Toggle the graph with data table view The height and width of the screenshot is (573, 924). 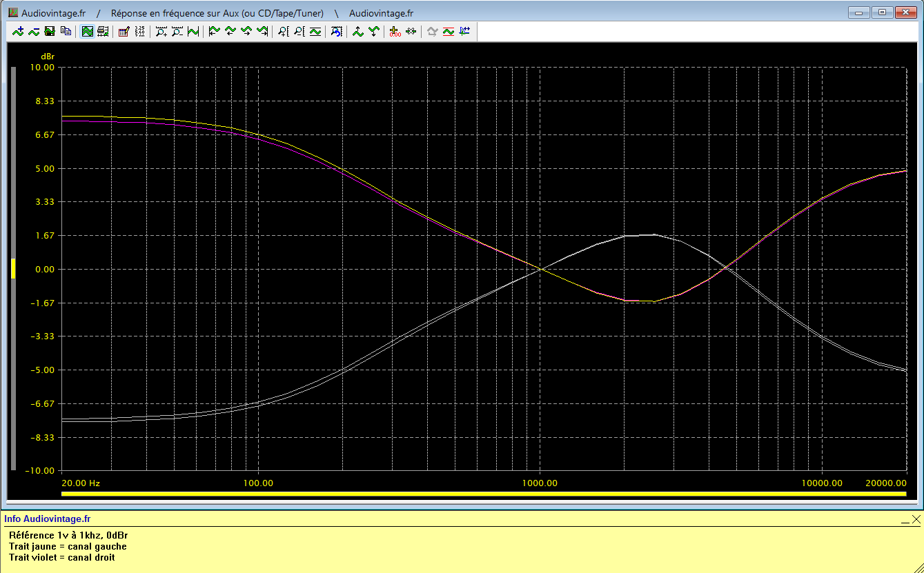coord(103,31)
